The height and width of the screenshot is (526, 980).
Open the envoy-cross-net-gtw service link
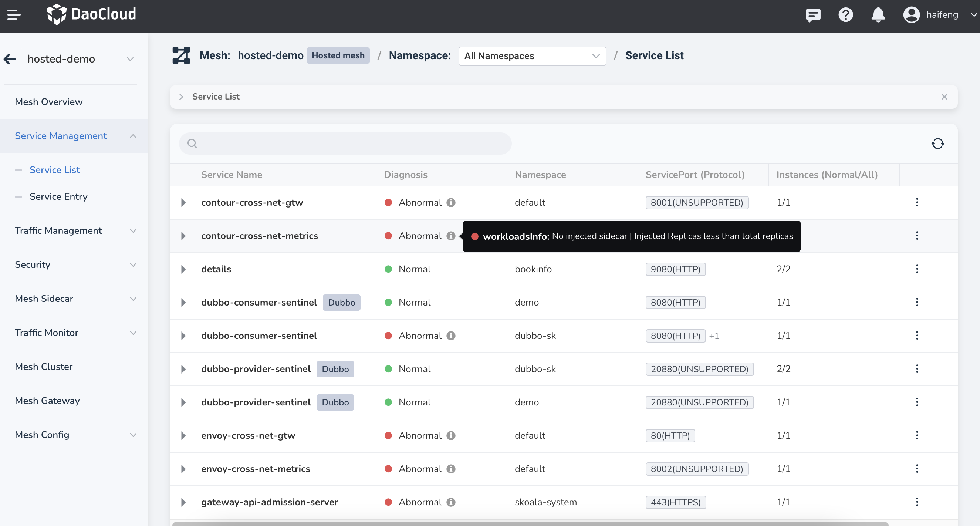248,435
